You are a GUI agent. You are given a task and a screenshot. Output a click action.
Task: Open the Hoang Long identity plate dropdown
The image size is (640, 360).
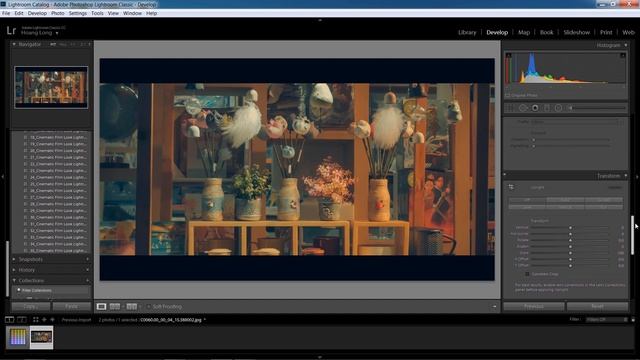57,33
